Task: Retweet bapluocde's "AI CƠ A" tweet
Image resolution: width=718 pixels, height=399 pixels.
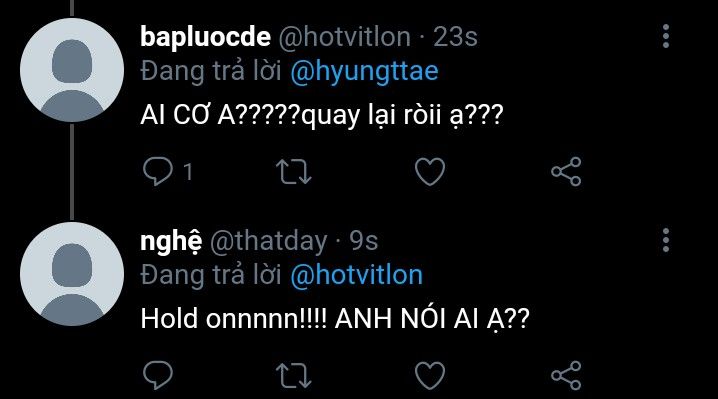Action: pos(294,171)
